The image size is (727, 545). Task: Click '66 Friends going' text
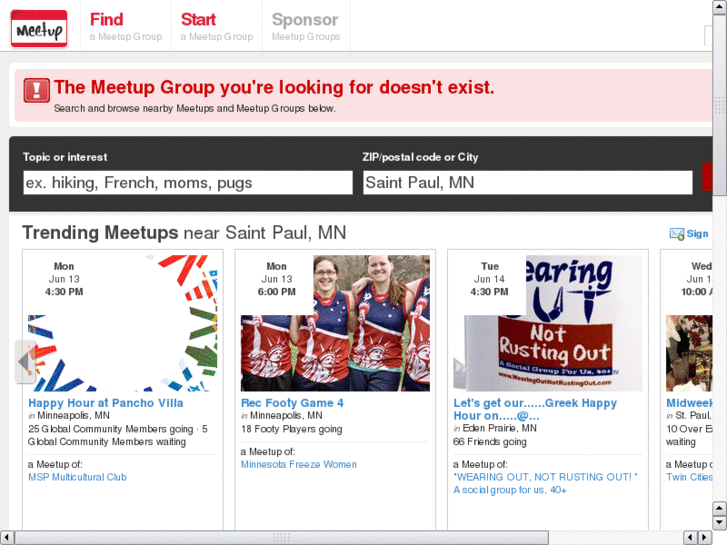pos(490,442)
